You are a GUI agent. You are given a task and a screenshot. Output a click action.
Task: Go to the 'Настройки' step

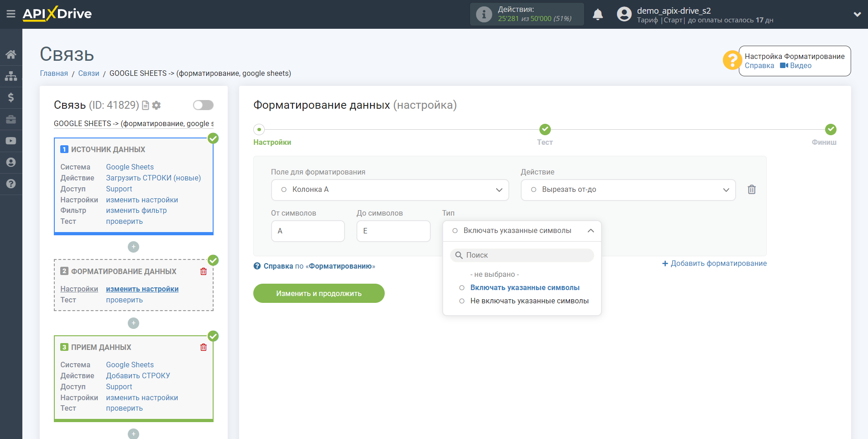tap(272, 142)
